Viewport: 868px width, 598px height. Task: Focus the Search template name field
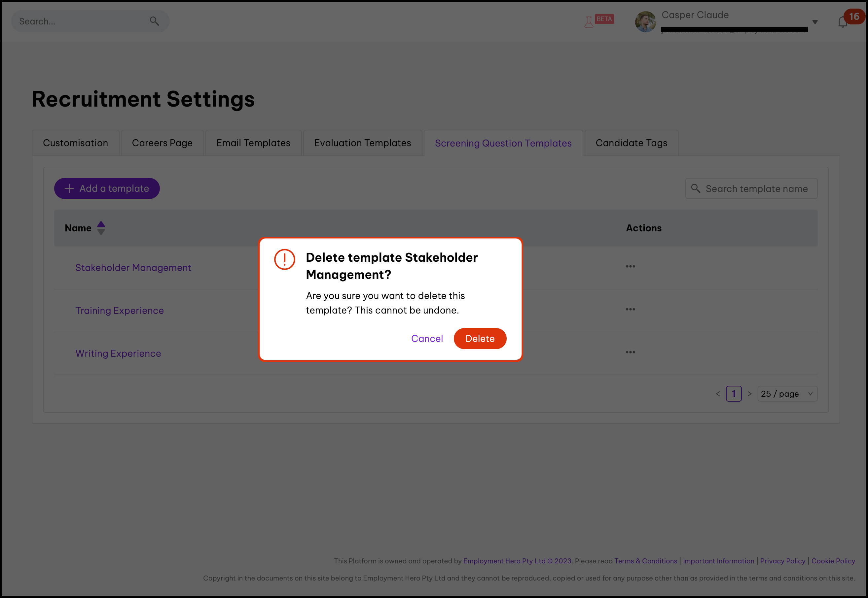756,189
